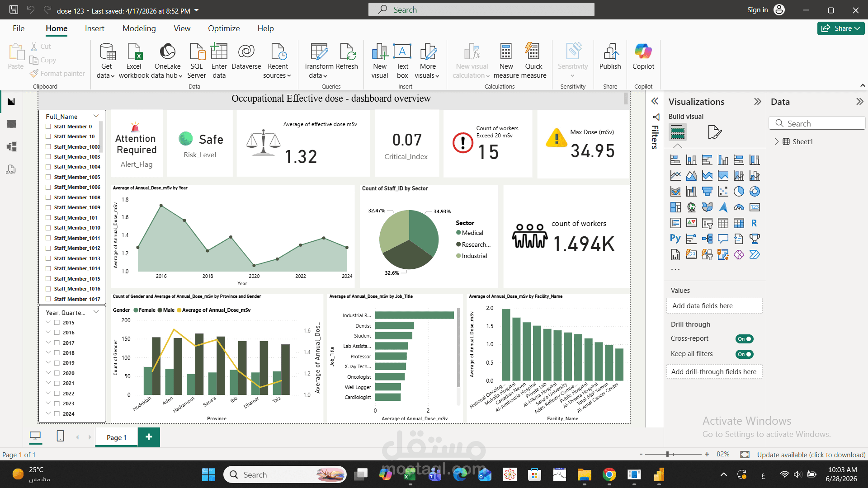868x488 pixels.
Task: Expand the 2022 year hierarchy
Action: (48, 394)
